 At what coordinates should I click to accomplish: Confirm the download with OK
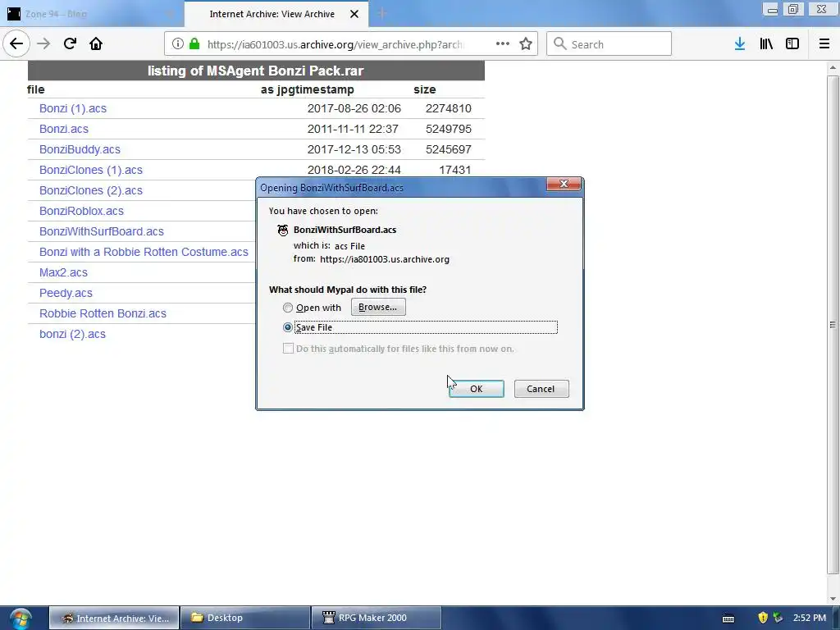point(477,389)
